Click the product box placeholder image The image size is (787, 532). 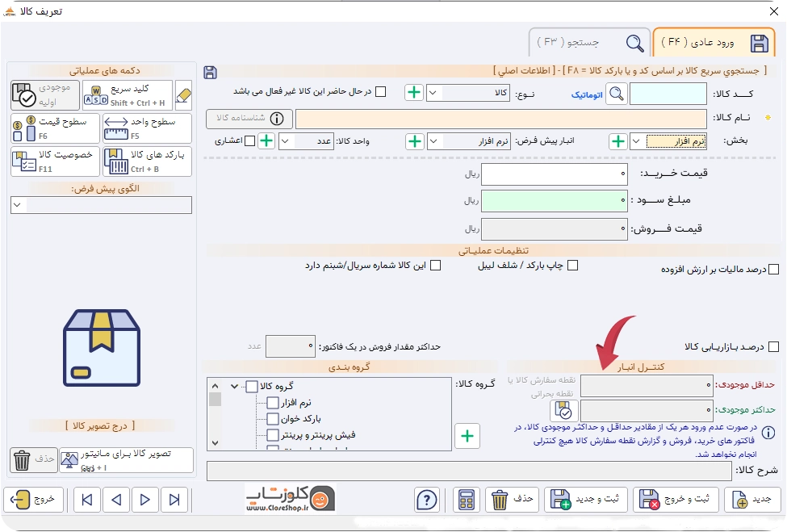pos(102,348)
